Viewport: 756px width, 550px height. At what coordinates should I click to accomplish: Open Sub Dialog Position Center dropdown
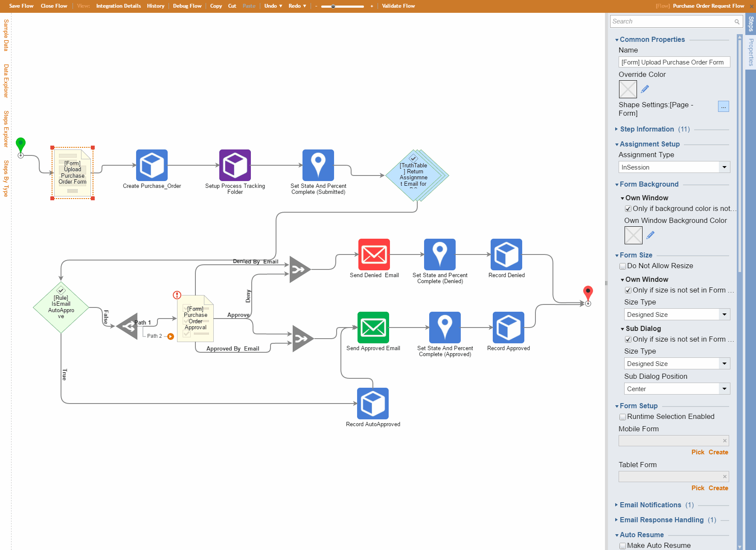point(724,389)
